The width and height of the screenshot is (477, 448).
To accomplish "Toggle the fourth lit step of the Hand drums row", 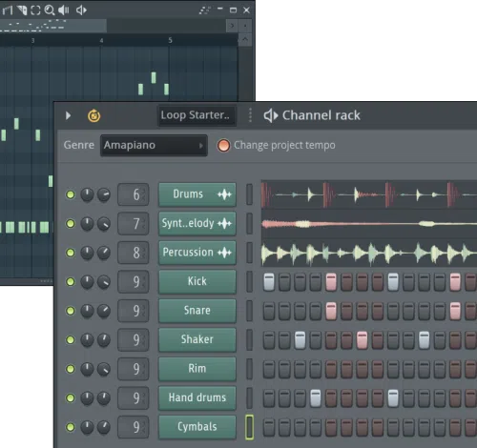I will (316, 398).
